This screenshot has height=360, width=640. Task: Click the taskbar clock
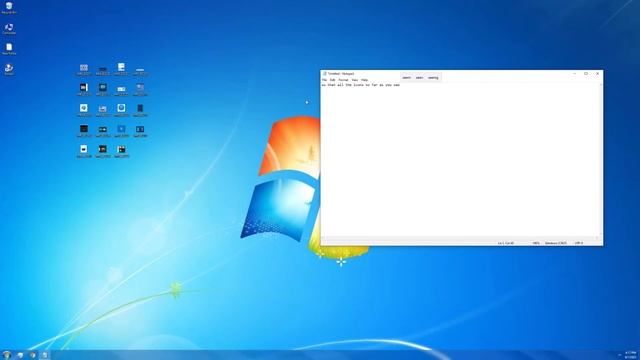(x=631, y=355)
